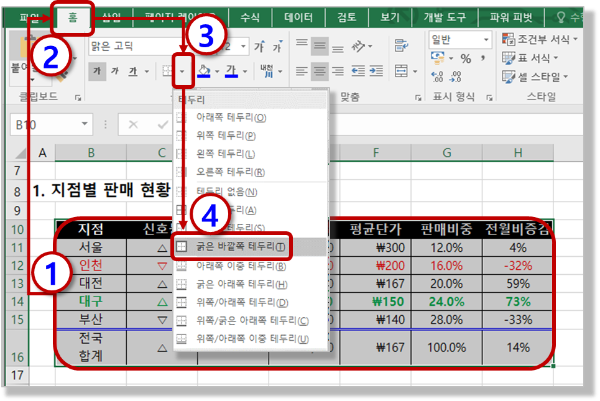Click the decrease indent icon
600x401 pixels.
[358, 71]
